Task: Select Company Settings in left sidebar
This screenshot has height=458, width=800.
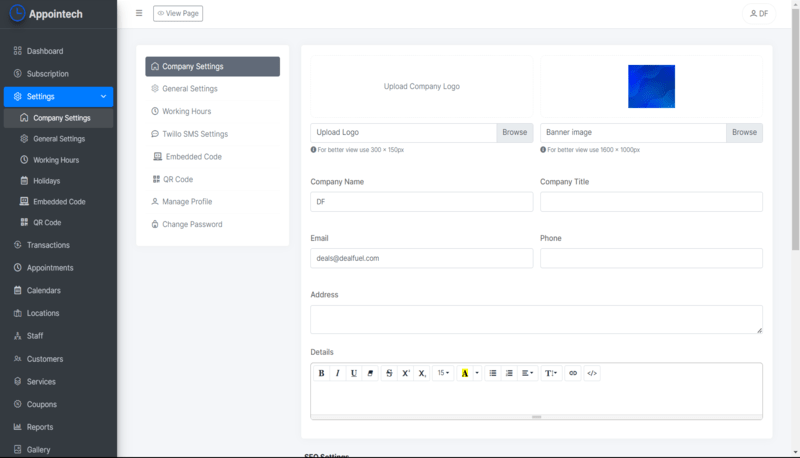Action: click(x=58, y=118)
